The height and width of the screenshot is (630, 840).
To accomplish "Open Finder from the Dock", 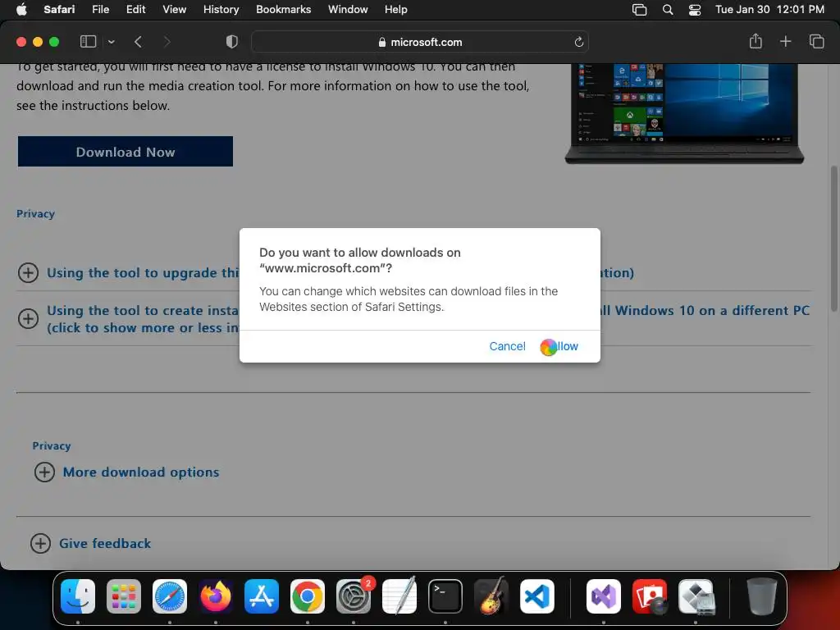I will click(x=78, y=596).
